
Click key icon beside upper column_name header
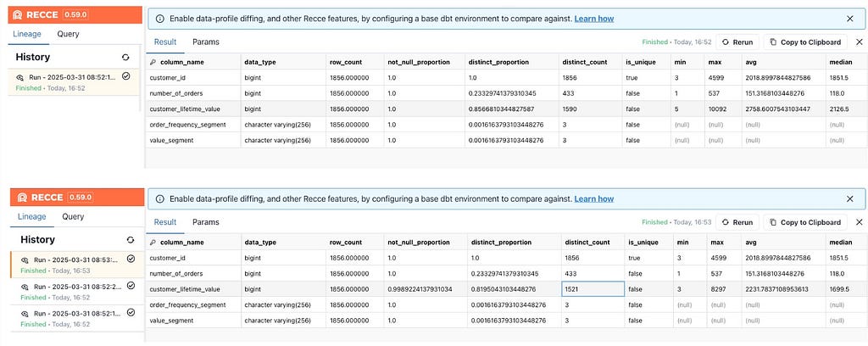point(153,62)
